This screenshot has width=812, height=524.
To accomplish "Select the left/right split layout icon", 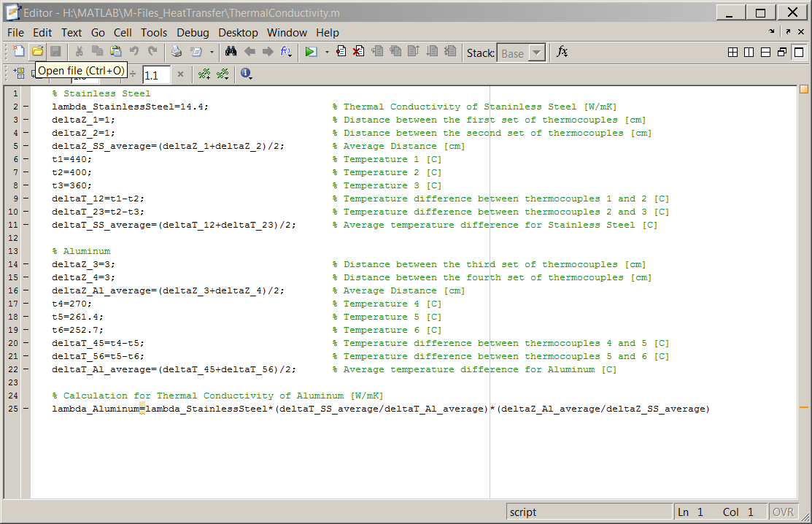I will click(x=749, y=53).
